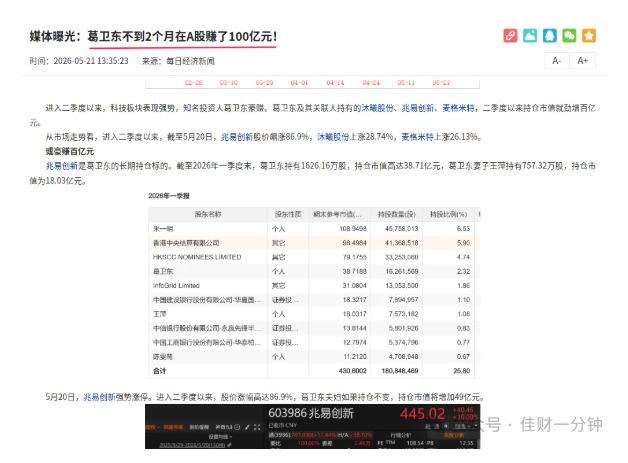This screenshot has height=463, width=628.
Task: Click the '持股数量(股)' column header
Action: pos(397,214)
